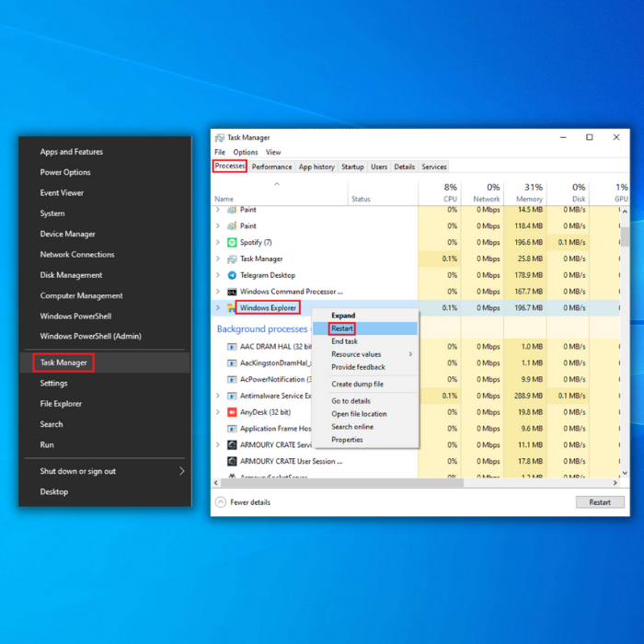Click the Fewer details circle arrow icon
644x644 pixels.
pos(221,502)
